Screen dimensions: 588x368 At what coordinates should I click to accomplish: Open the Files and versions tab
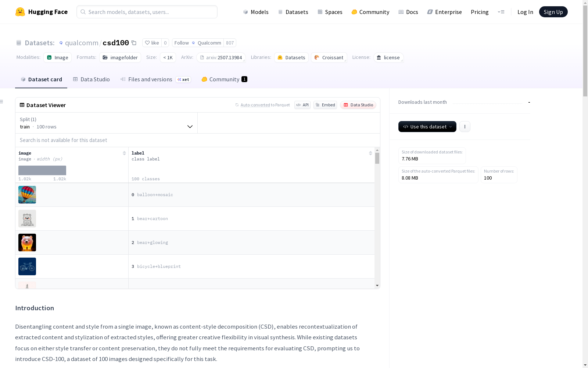pyautogui.click(x=156, y=79)
